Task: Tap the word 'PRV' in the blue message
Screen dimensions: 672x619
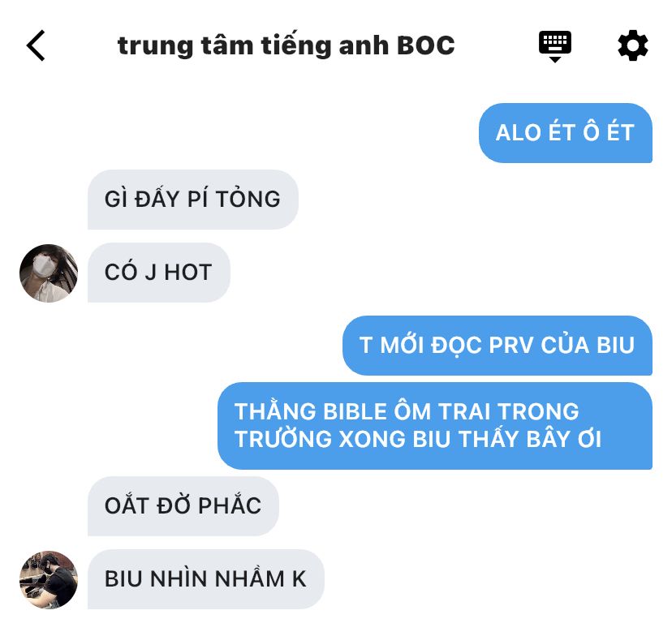Action: (512, 346)
